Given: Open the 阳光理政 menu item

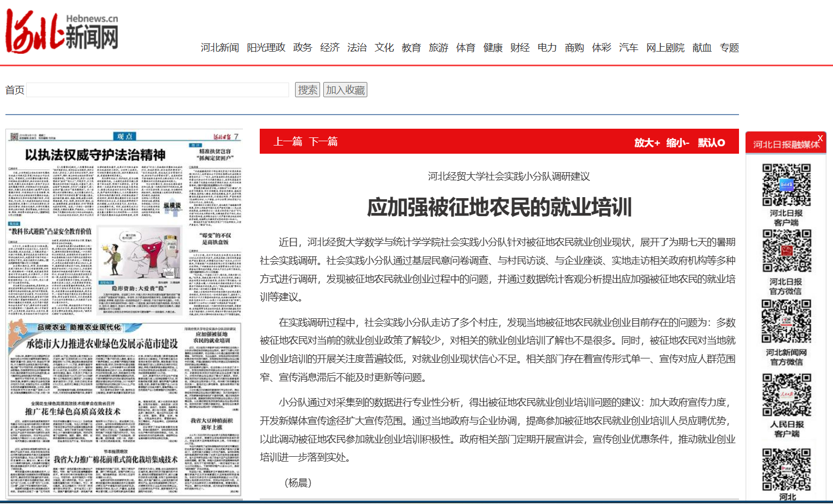Looking at the screenshot, I should pos(266,48).
